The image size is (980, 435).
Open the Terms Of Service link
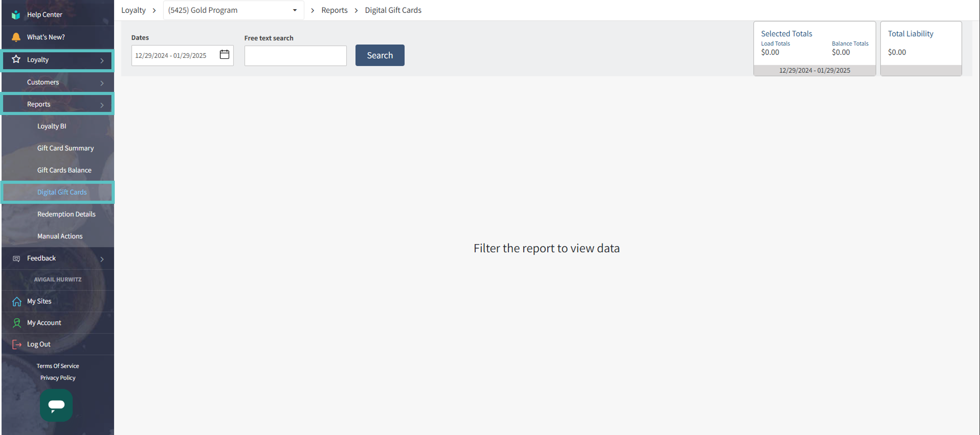pos(58,366)
